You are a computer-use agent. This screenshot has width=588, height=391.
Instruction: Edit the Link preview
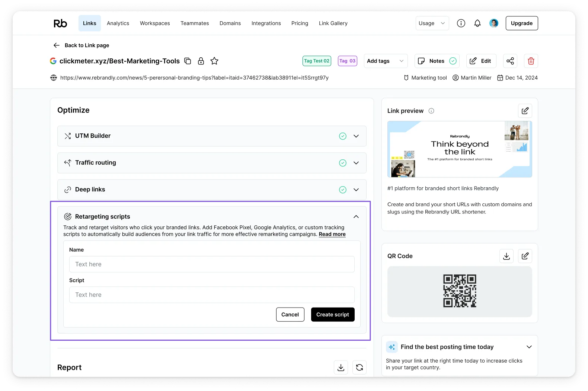click(525, 111)
